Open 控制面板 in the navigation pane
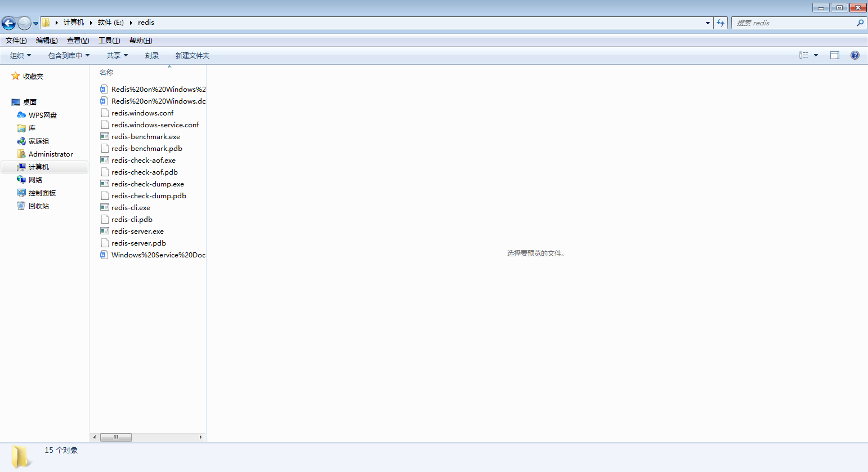The width and height of the screenshot is (868, 472). (37, 193)
